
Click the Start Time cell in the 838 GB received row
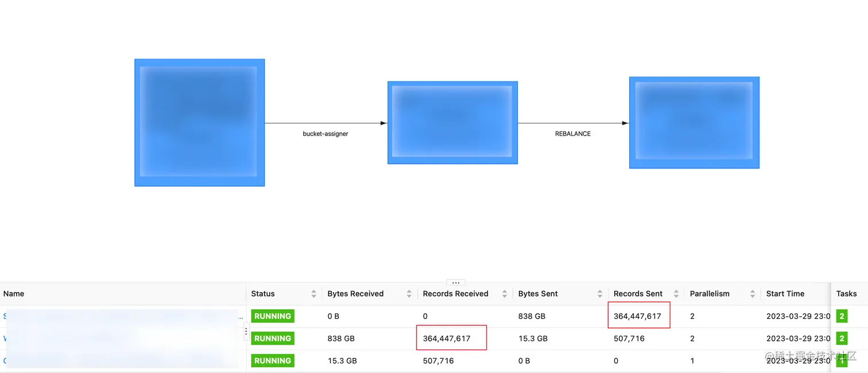[798, 339]
